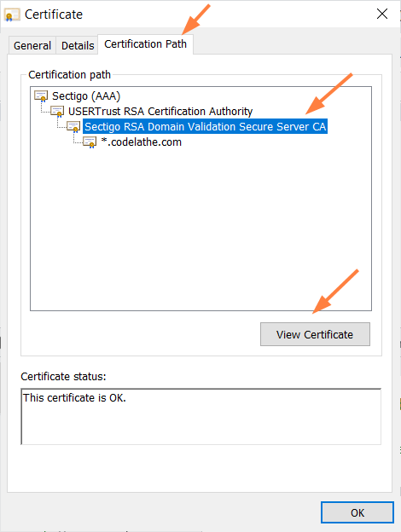The height and width of the screenshot is (532, 401).
Task: Click inside the Certificate status text box
Action: 201,417
